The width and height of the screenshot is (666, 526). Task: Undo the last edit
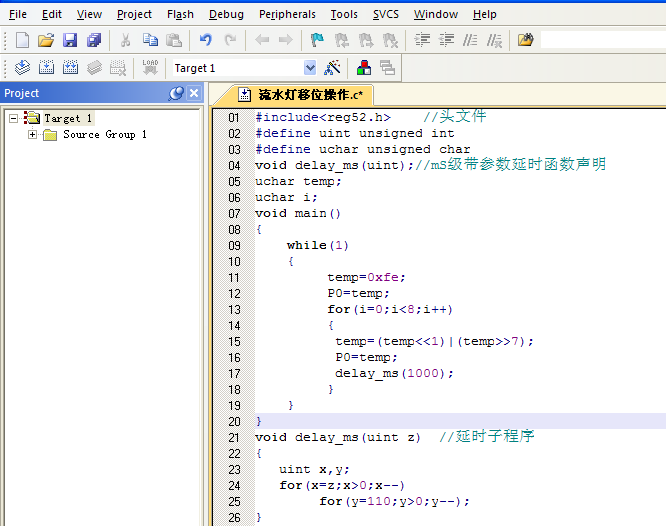pos(205,40)
